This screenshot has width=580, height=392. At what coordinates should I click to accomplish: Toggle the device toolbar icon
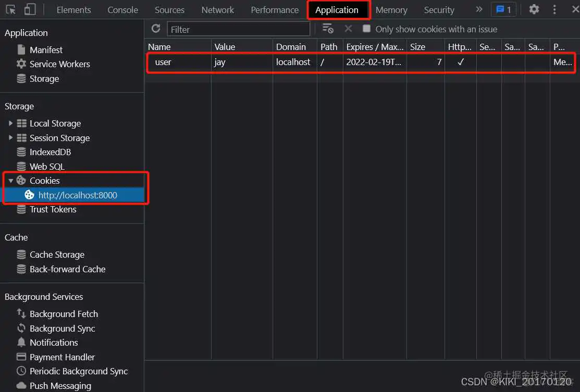click(30, 9)
